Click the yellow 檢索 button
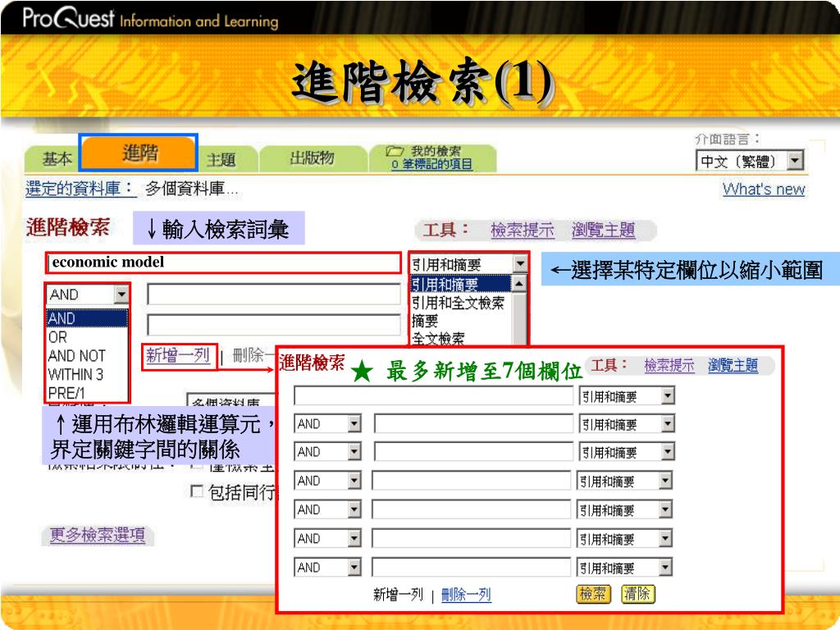 (x=593, y=594)
